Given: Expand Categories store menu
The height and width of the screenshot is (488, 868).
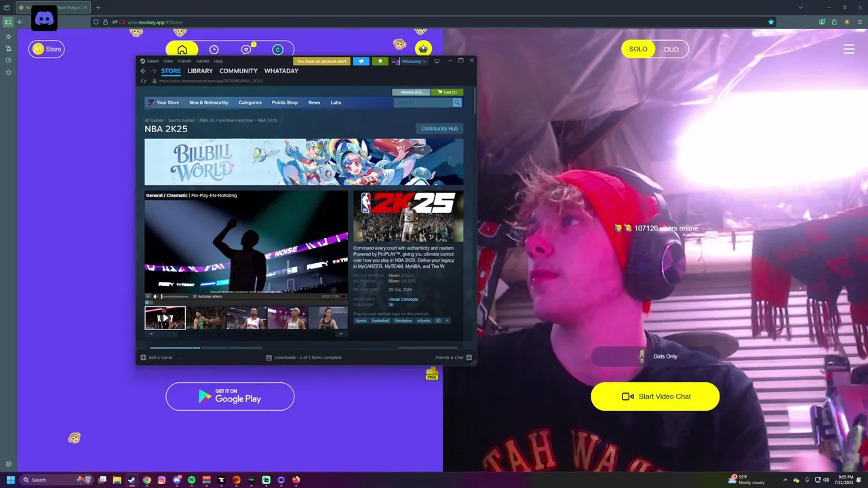Looking at the screenshot, I should (250, 102).
